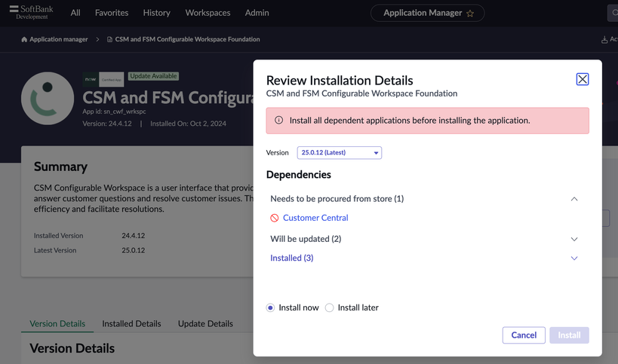Click the CSM app logo thumbnail
The height and width of the screenshot is (364, 618).
point(48,99)
